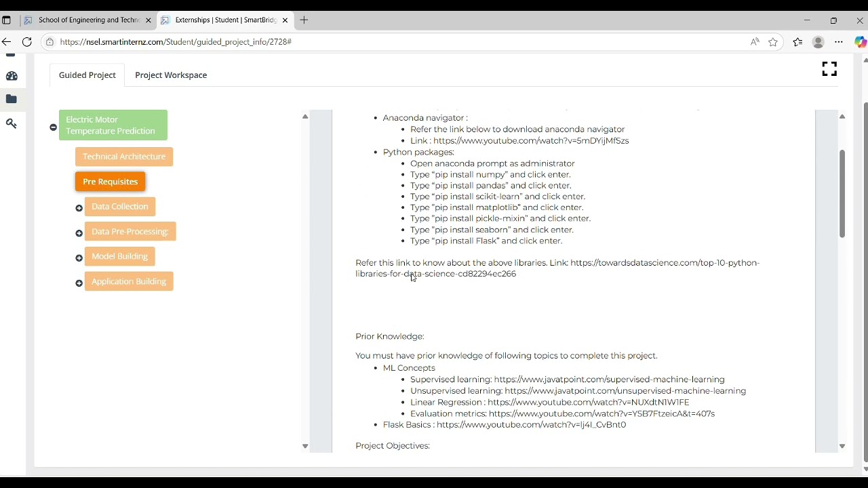
Task: Click tree panel scroll-up arrow
Action: pyautogui.click(x=305, y=117)
